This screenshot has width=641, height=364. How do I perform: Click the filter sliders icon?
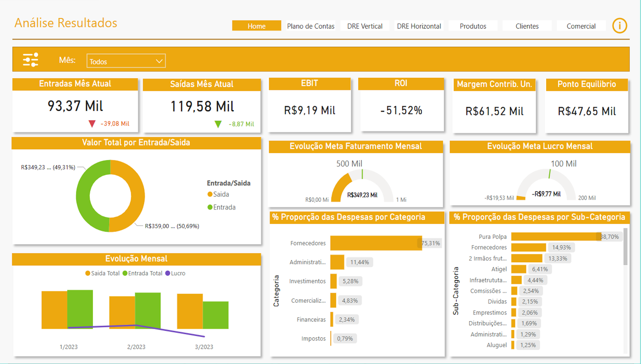click(x=30, y=60)
